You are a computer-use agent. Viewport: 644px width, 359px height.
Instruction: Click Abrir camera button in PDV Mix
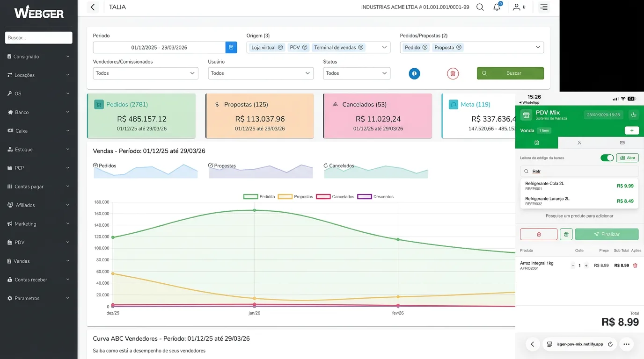[x=627, y=158]
